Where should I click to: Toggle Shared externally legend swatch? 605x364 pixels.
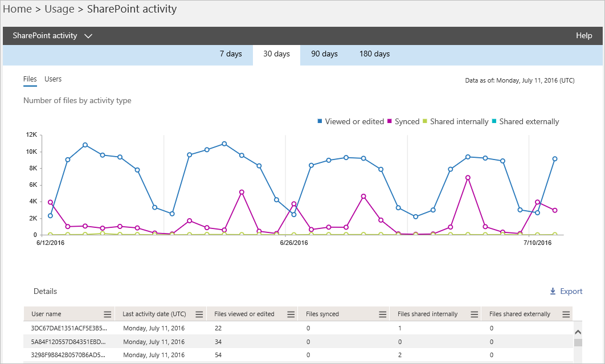coord(494,121)
